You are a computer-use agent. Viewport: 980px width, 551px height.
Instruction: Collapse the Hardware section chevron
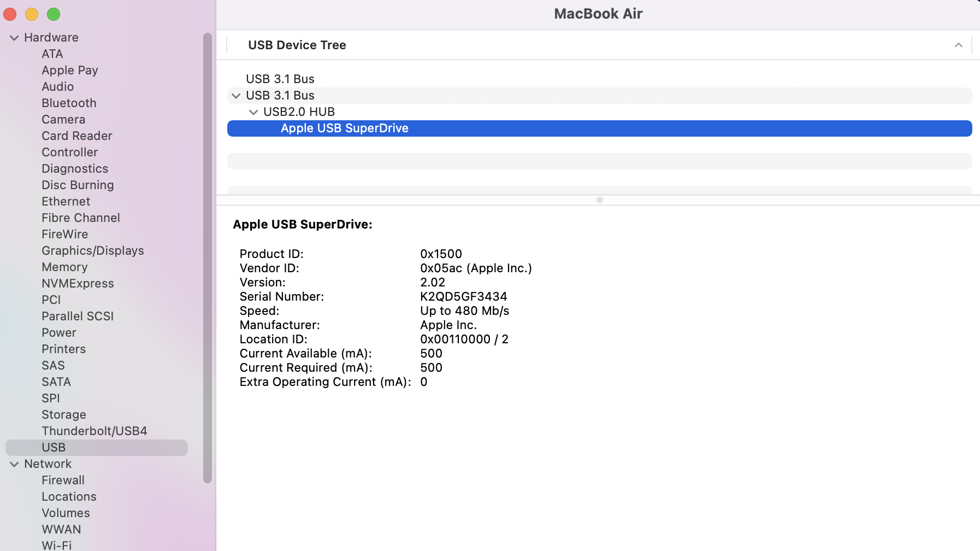tap(14, 38)
